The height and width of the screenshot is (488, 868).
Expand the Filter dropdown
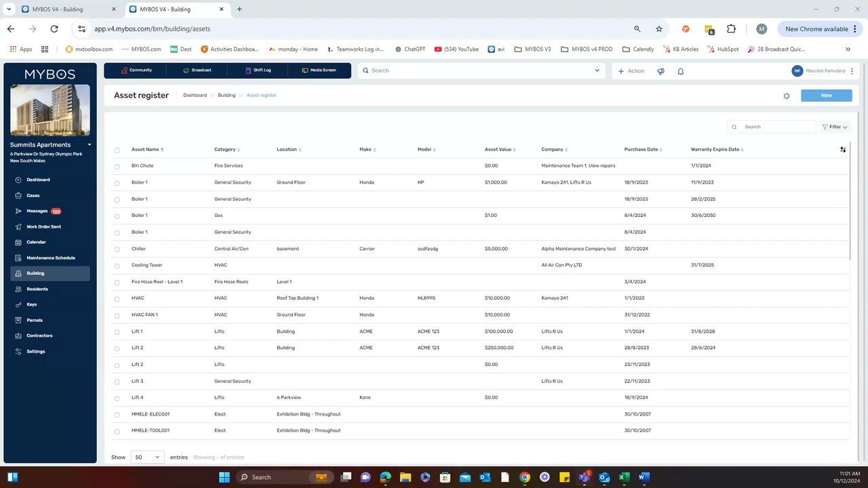click(835, 127)
